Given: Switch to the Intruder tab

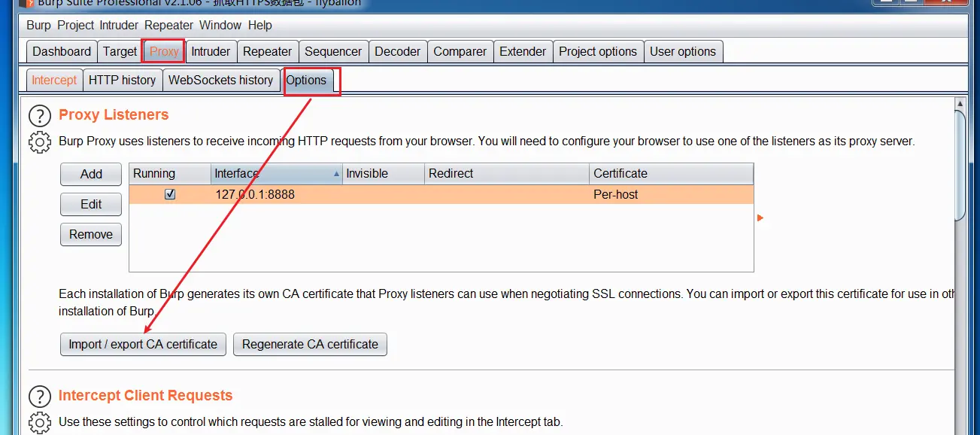Looking at the screenshot, I should click(x=211, y=51).
